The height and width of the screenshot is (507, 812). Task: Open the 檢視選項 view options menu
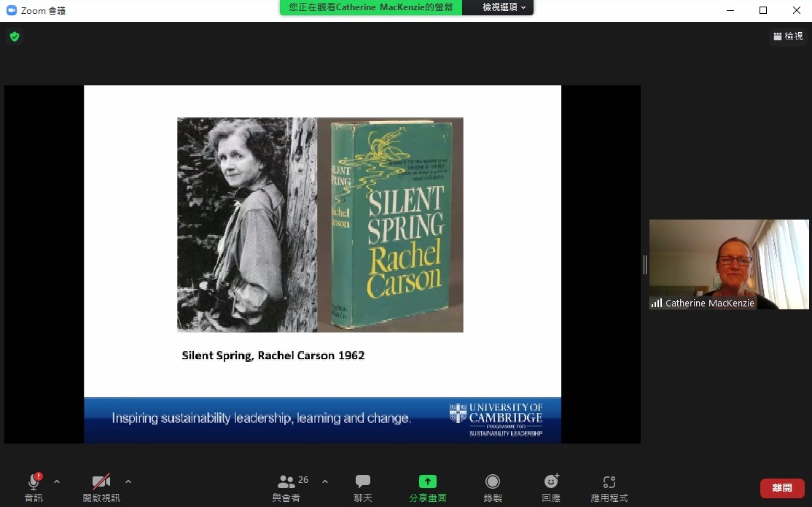(504, 7)
